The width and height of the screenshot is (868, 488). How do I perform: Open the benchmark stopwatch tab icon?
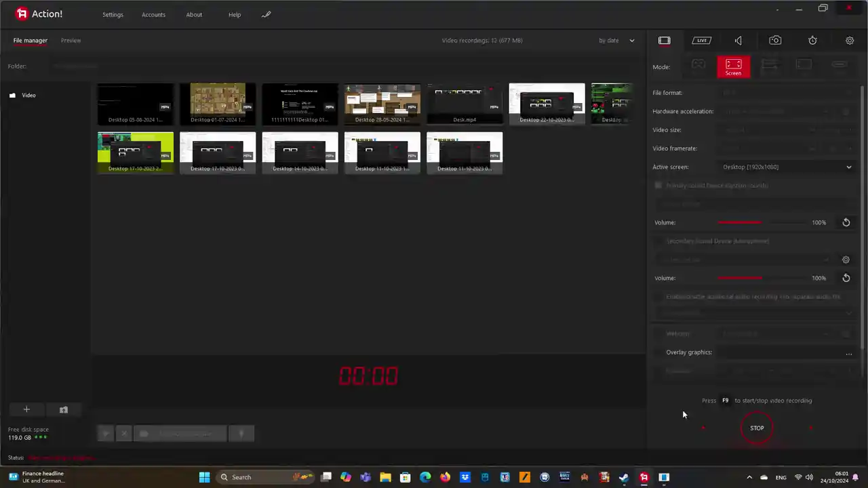812,41
